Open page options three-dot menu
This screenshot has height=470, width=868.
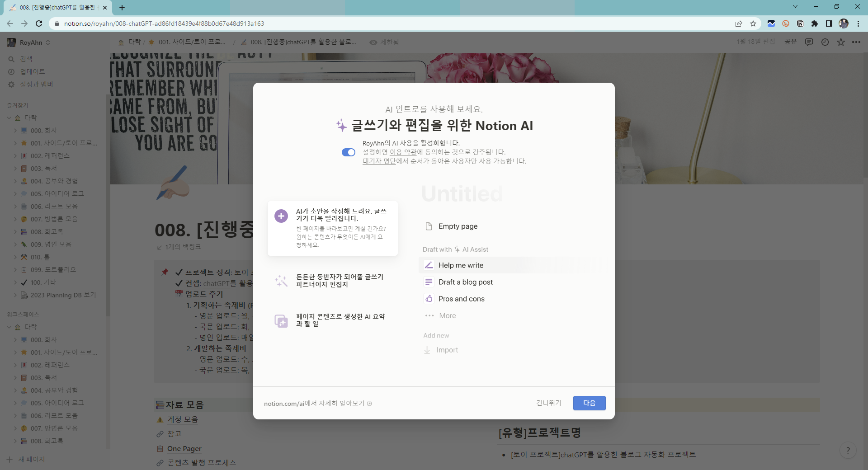coord(856,42)
